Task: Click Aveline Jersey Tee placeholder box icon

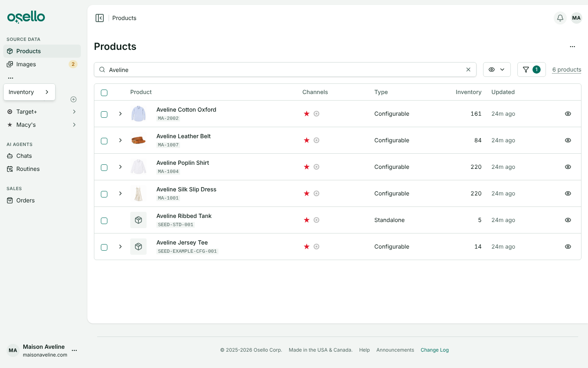Action: (x=138, y=247)
